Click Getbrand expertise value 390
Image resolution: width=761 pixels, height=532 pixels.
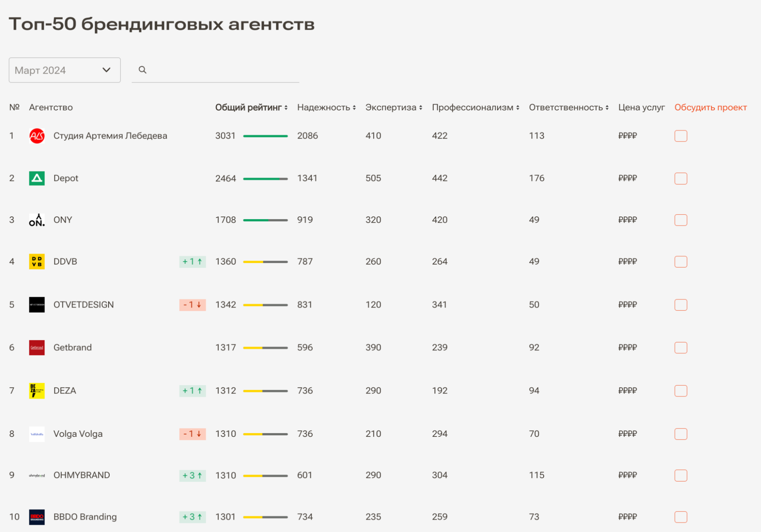tap(373, 347)
